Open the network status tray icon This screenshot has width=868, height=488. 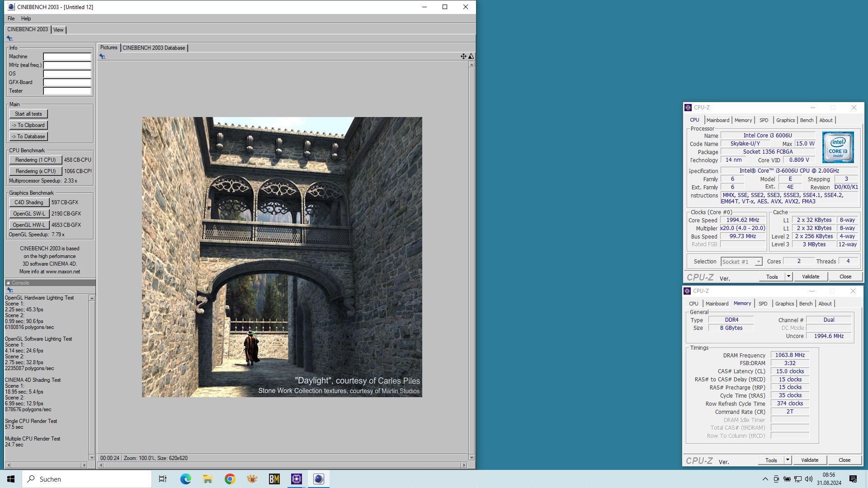pyautogui.click(x=798, y=479)
